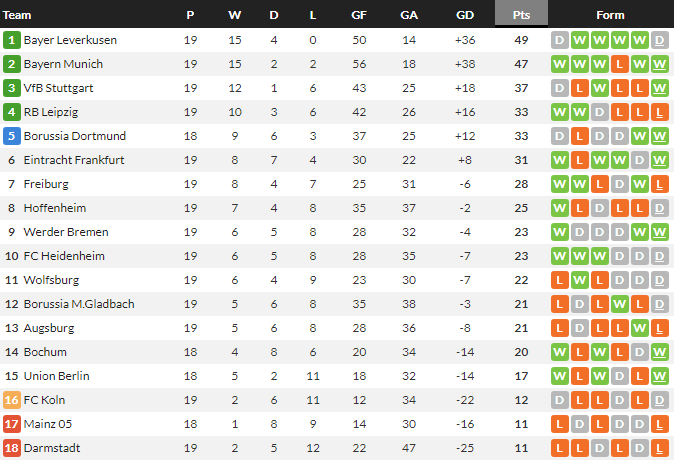This screenshot has height=461, width=674.
Task: Sort table by Pts column header
Action: [x=521, y=15]
